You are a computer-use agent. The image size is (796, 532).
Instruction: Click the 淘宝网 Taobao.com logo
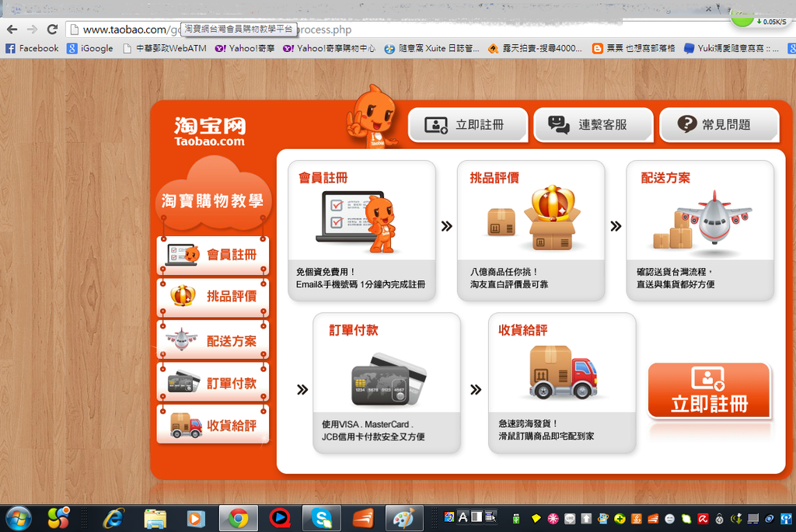(x=210, y=131)
